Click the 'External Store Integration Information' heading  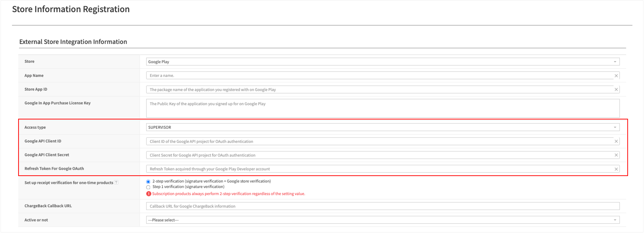(73, 42)
